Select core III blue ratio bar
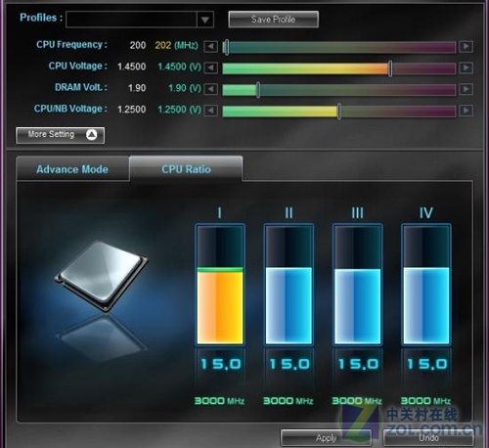Viewport: 489px width, 448px height. pos(357,306)
